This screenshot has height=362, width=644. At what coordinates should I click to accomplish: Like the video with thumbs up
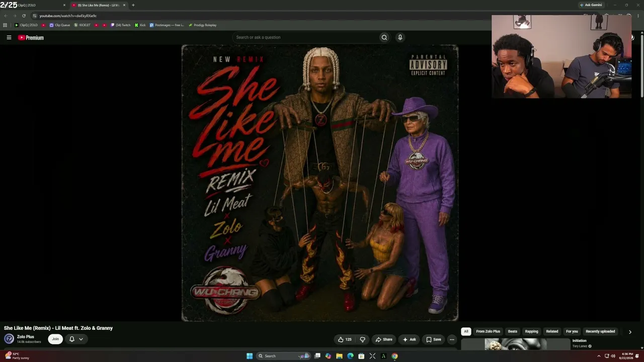click(345, 339)
